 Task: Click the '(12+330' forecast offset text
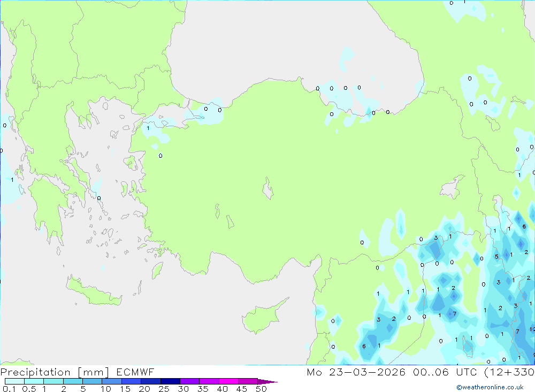pos(509,372)
